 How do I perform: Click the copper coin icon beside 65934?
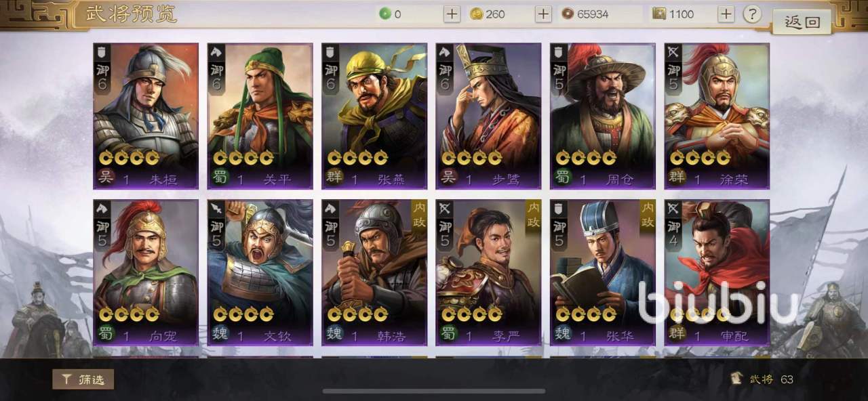tap(567, 14)
